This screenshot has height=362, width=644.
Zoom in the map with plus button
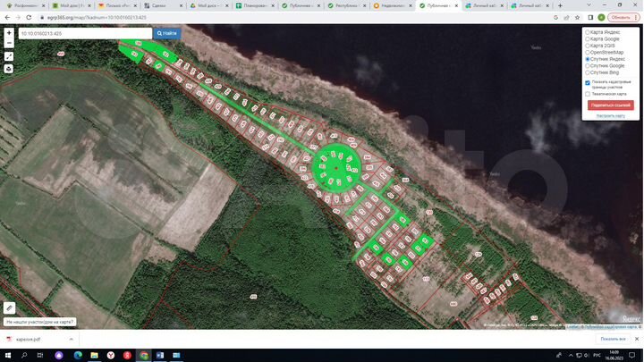point(9,33)
